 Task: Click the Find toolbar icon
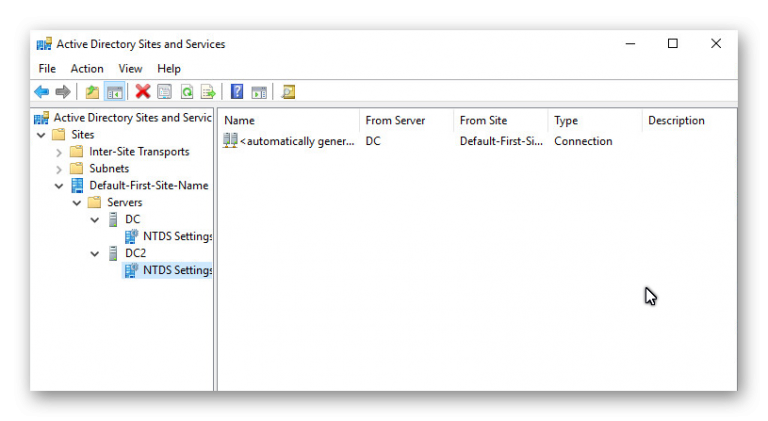click(288, 92)
